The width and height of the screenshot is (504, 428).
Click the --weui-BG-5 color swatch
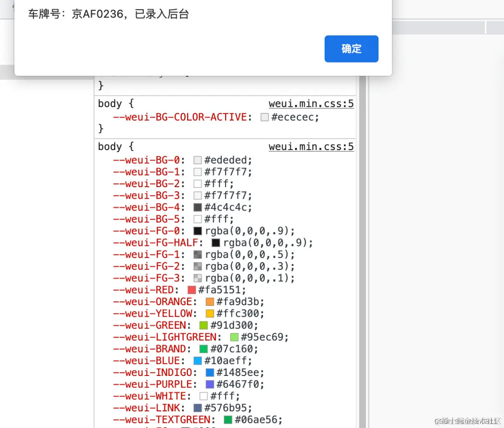click(x=198, y=219)
